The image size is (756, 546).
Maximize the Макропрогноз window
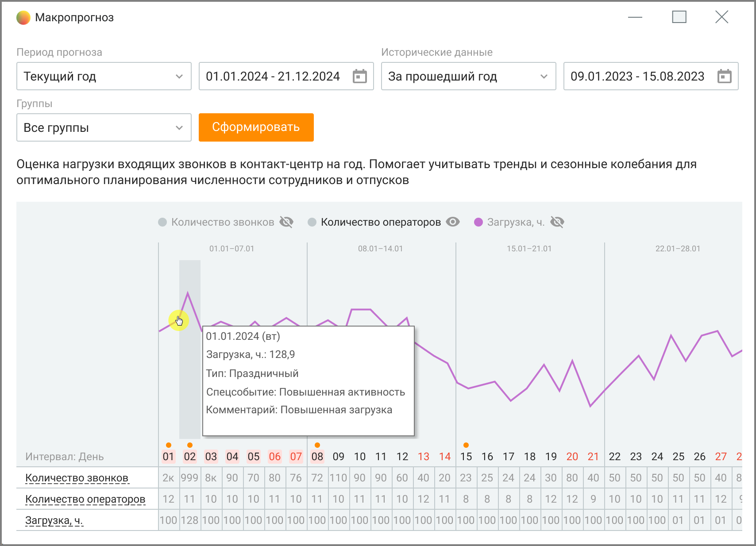point(679,17)
